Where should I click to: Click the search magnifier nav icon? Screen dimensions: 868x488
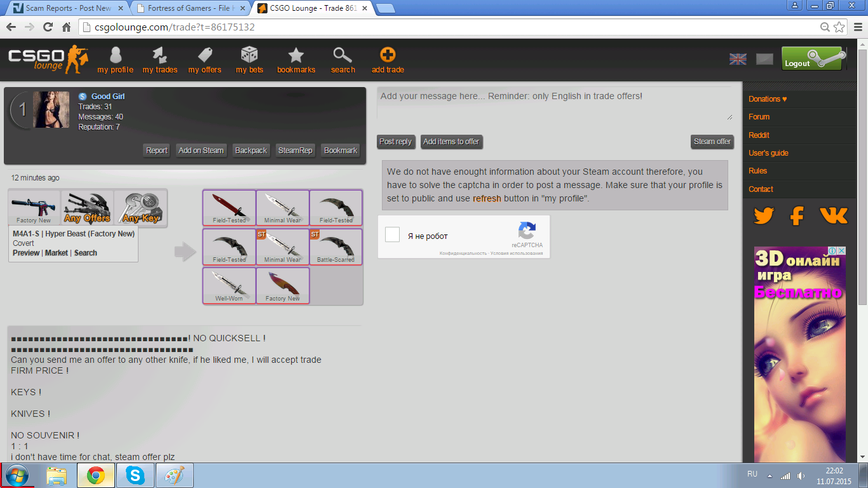pos(342,56)
